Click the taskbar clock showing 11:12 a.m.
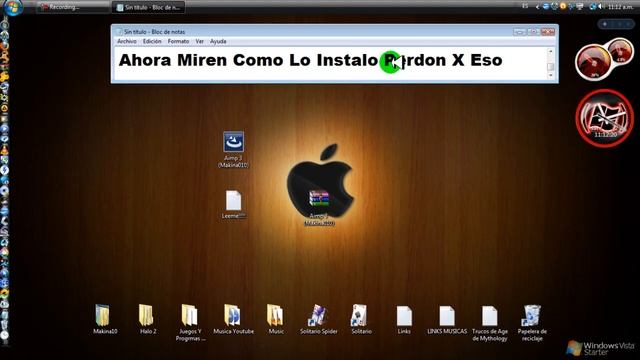The width and height of the screenshot is (640, 360). tap(620, 7)
